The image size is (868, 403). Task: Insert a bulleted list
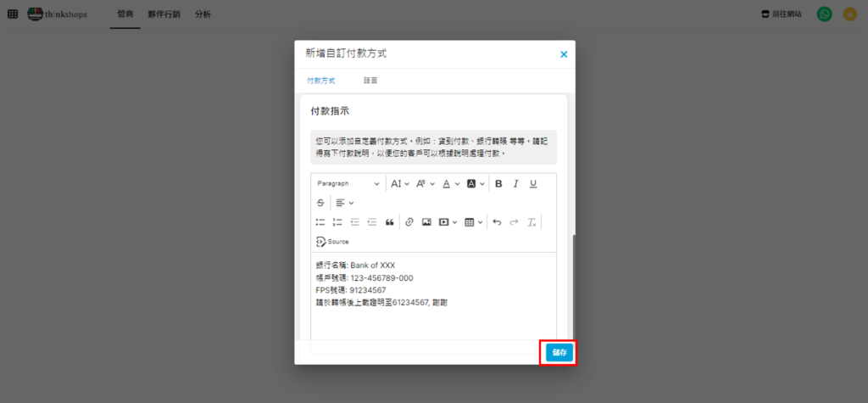tap(320, 222)
